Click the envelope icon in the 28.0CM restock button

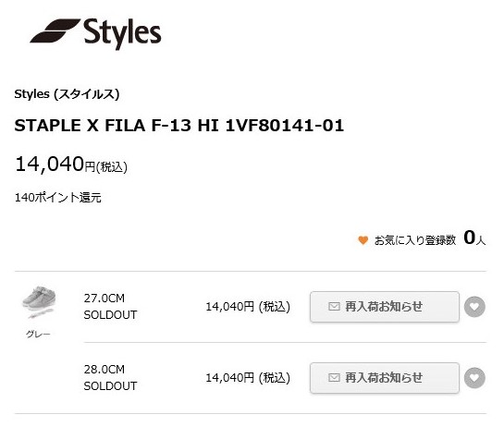(334, 377)
